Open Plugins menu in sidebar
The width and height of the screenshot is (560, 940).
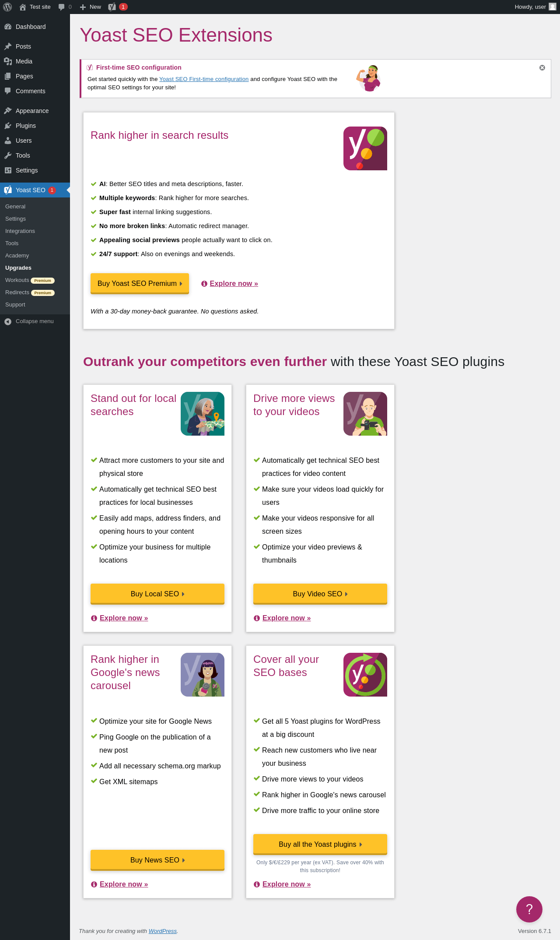pos(35,126)
